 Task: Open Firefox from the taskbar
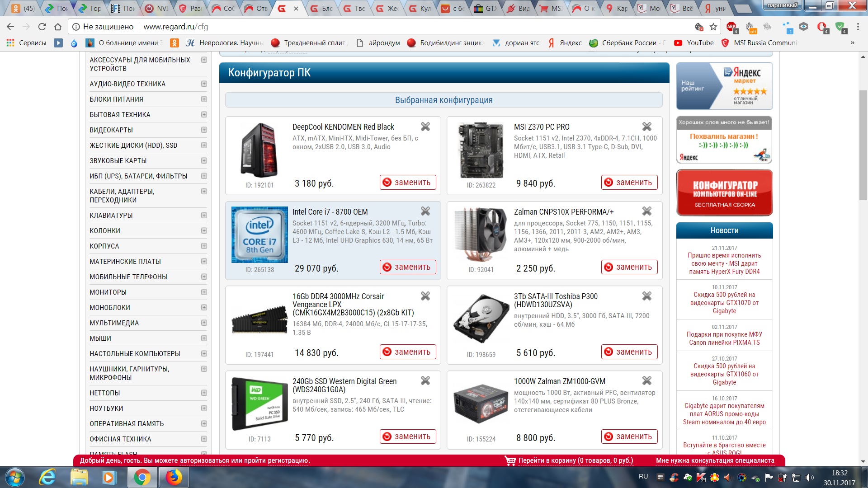coord(174,477)
